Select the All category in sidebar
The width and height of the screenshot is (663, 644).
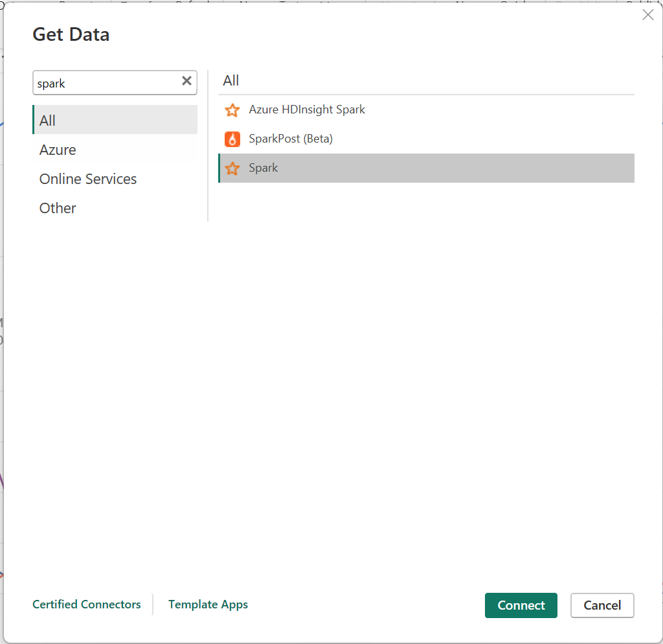pyautogui.click(x=47, y=120)
